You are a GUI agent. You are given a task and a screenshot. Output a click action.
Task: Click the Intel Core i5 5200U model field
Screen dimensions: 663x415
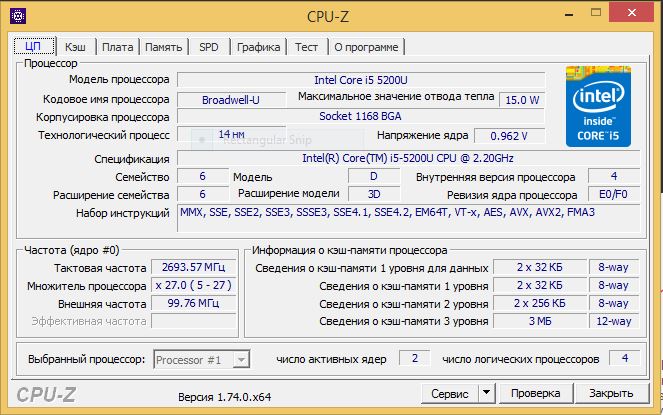pyautogui.click(x=361, y=80)
